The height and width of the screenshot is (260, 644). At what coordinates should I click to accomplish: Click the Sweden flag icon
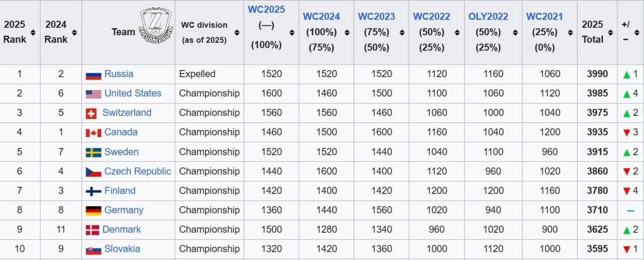click(x=93, y=153)
